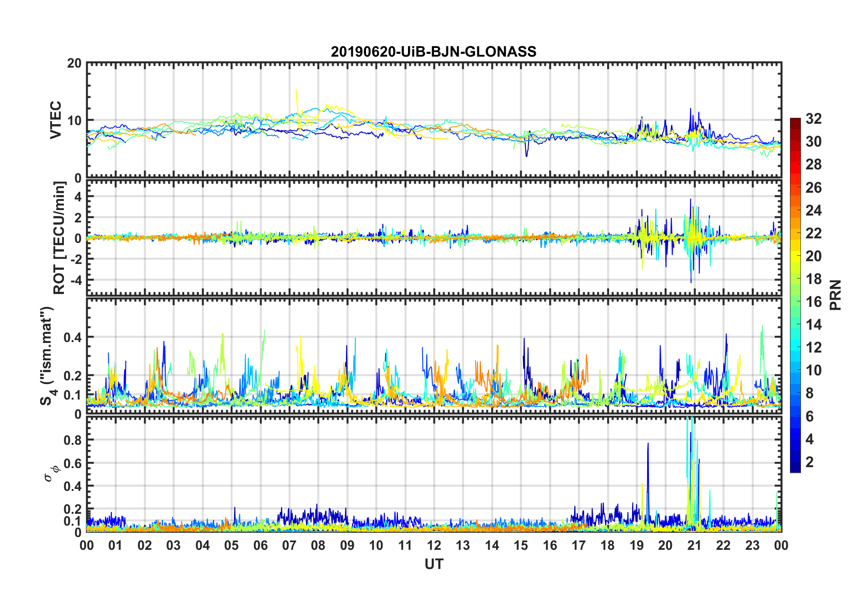Click the PRN colorbar gradient
Viewport: 868px width, 590px height.
[795, 295]
